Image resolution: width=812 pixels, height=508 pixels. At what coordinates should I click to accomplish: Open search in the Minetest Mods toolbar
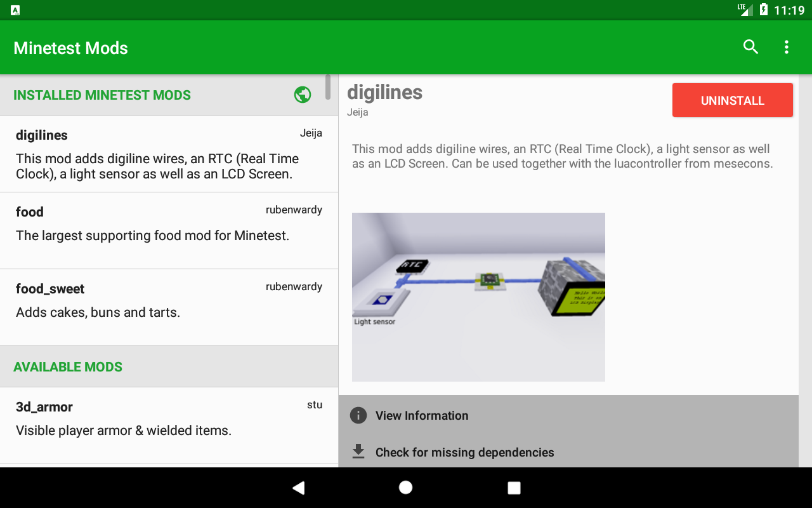750,47
